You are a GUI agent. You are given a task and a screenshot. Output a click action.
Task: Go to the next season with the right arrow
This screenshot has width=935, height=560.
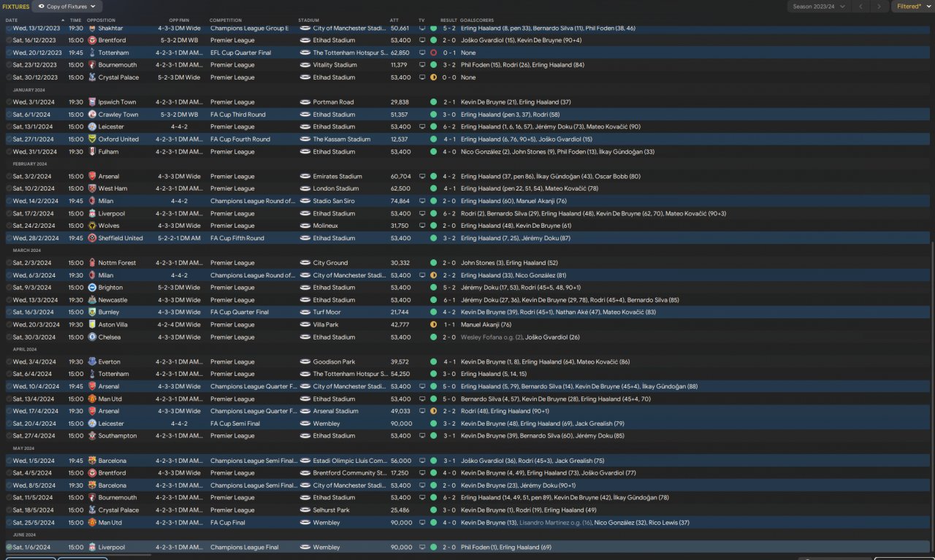pyautogui.click(x=880, y=7)
